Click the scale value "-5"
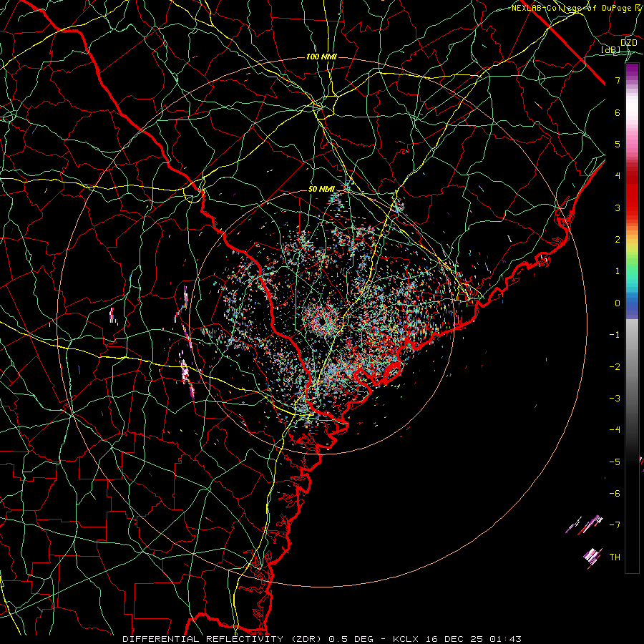This screenshot has width=644, height=644. tap(615, 462)
